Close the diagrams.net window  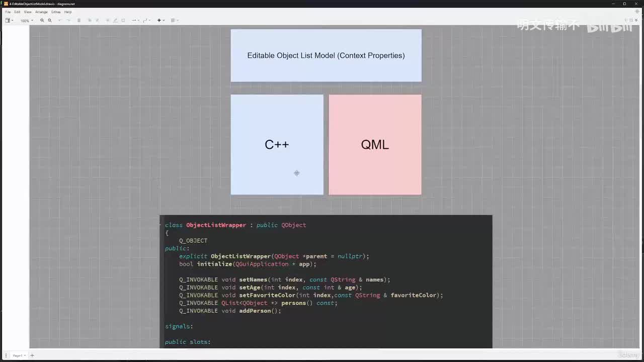coord(636,4)
